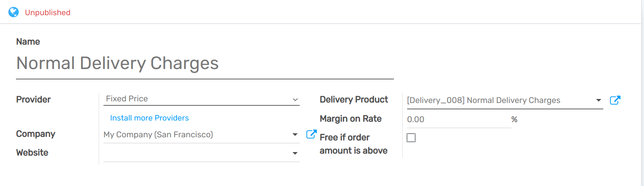644x186 pixels.
Task: Open the Company dropdown arrow
Action: pyautogui.click(x=295, y=135)
